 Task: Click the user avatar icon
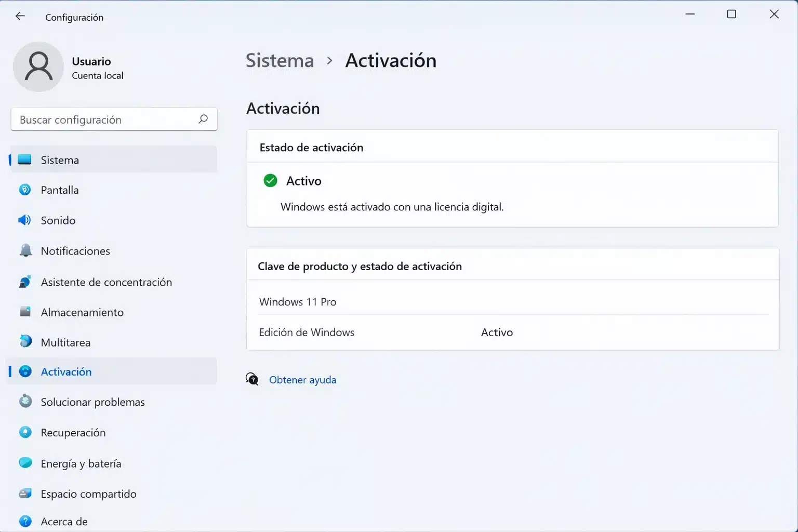point(38,67)
